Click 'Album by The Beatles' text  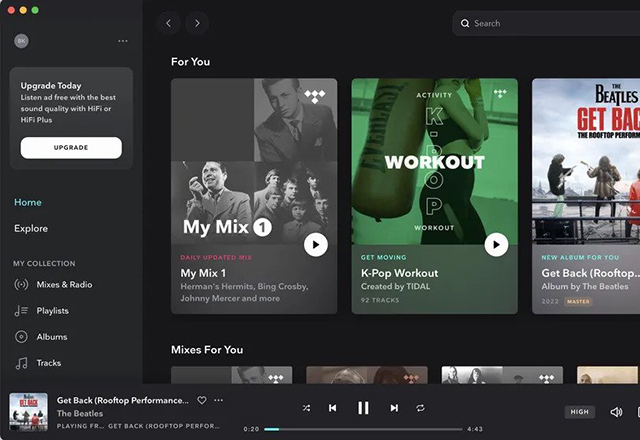coord(584,287)
